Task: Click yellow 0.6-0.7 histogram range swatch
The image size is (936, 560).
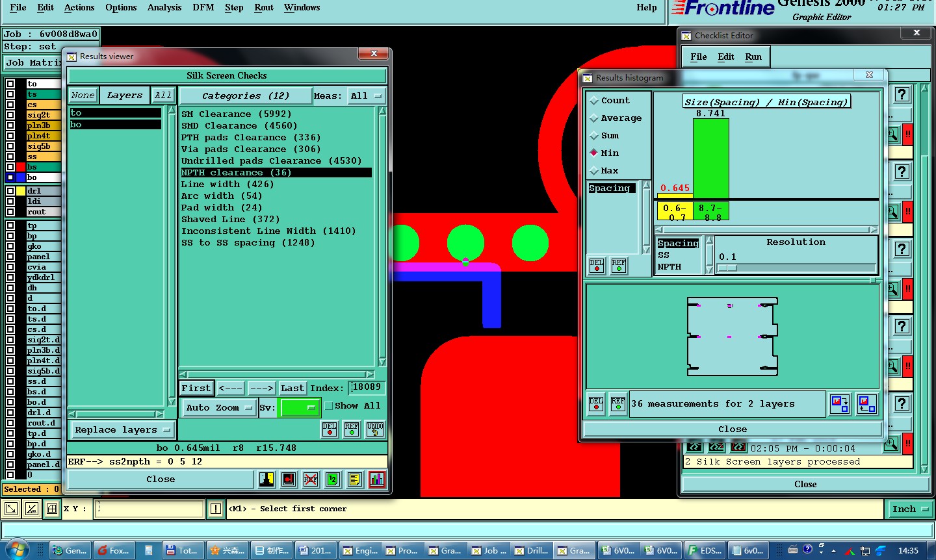Action: point(675,212)
